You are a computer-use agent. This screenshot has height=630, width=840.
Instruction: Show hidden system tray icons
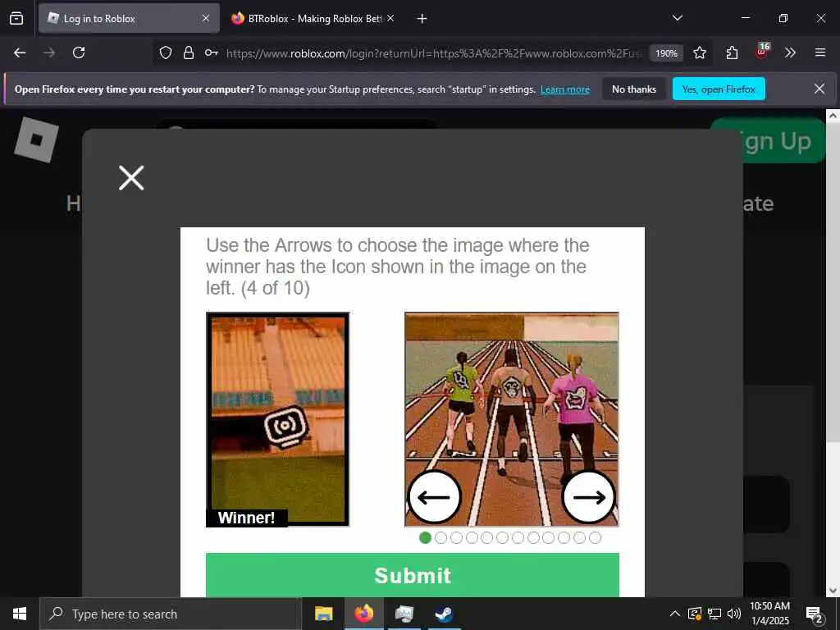[x=675, y=614]
